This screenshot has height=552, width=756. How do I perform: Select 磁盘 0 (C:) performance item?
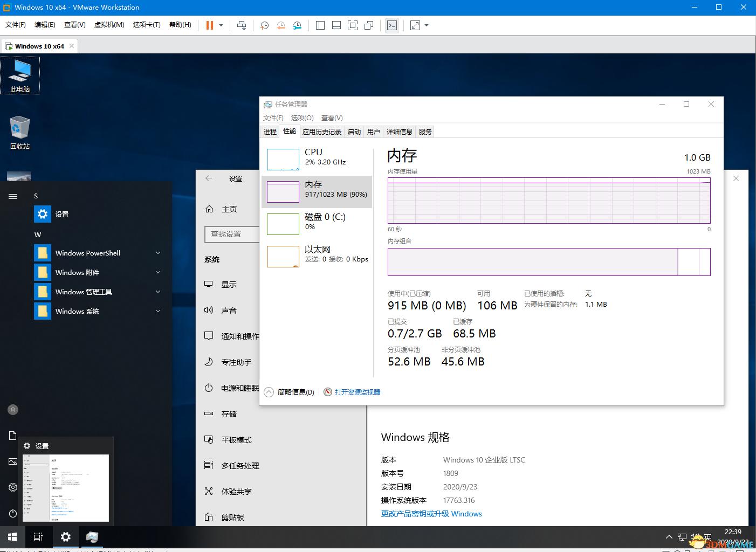(317, 224)
